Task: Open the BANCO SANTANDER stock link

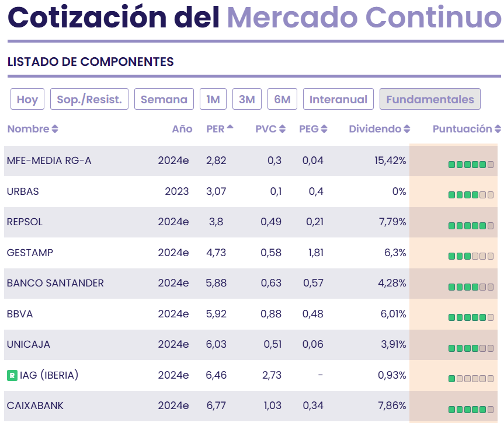Action: (x=55, y=283)
